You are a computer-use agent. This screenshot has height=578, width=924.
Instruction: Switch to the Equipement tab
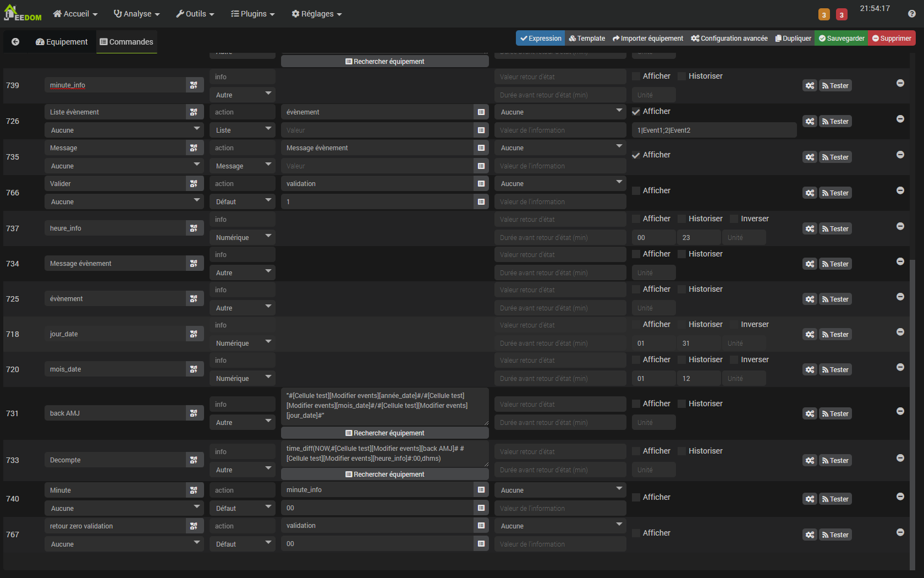(x=62, y=42)
